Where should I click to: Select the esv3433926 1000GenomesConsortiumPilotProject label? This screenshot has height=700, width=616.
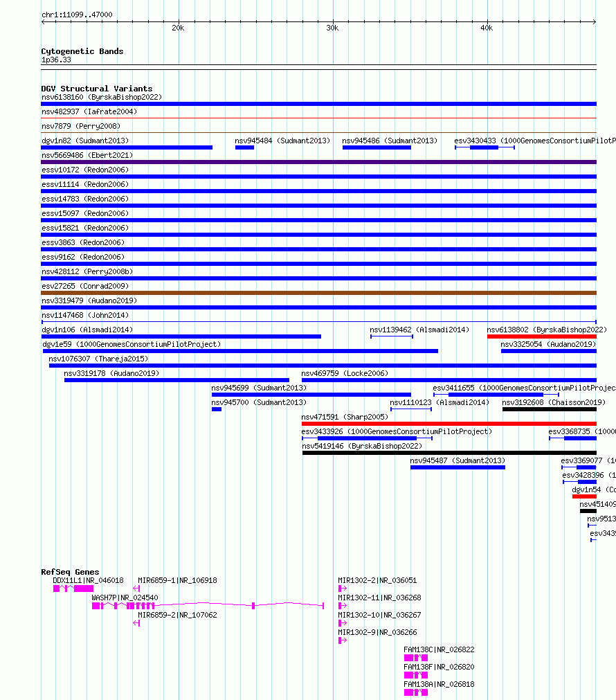397,431
